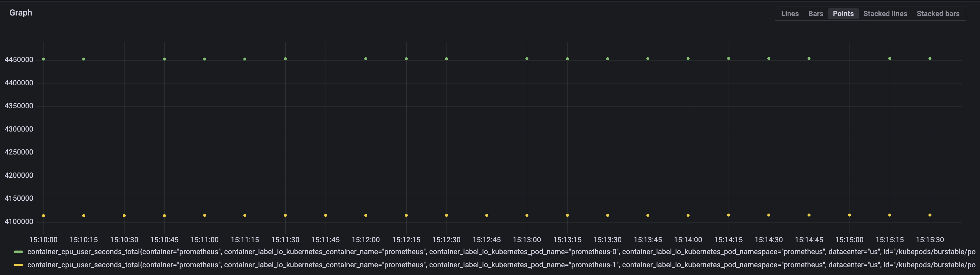Select the yellow data point at 15:11:45
980x275 pixels.
tap(325, 215)
